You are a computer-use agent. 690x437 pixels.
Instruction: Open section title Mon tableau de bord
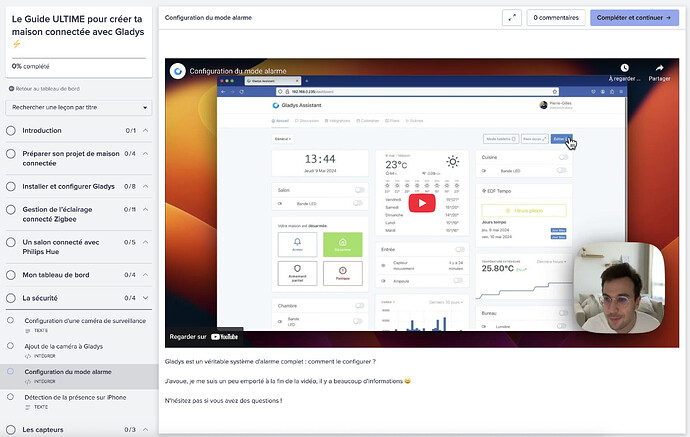click(x=56, y=275)
